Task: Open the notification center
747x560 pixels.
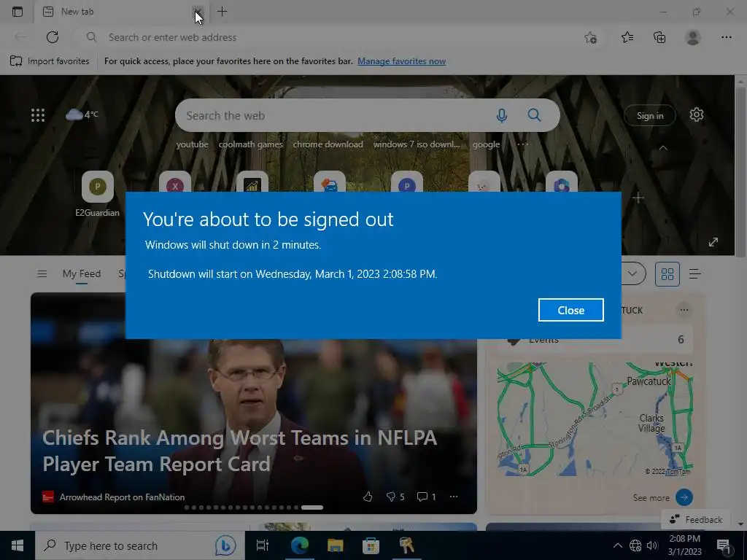Action: tap(724, 545)
